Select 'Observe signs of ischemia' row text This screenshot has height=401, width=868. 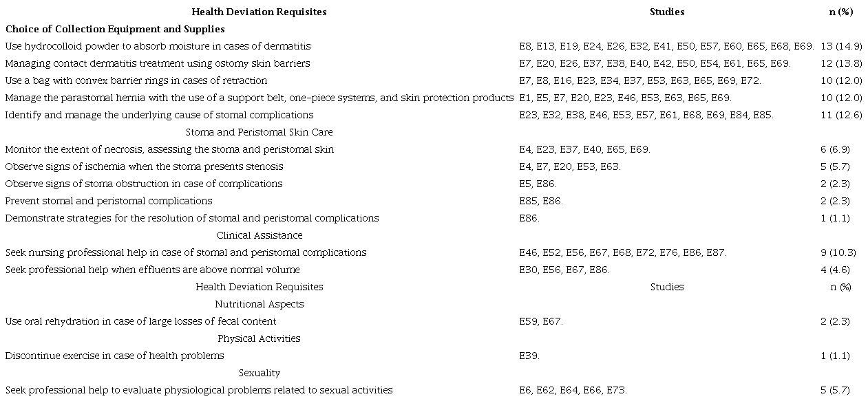pyautogui.click(x=144, y=166)
